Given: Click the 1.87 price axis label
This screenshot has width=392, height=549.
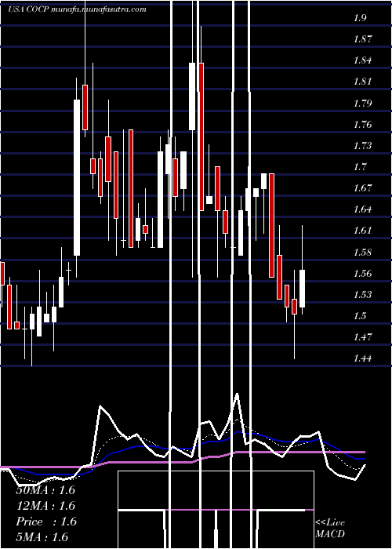Looking at the screenshot, I should coord(362,39).
